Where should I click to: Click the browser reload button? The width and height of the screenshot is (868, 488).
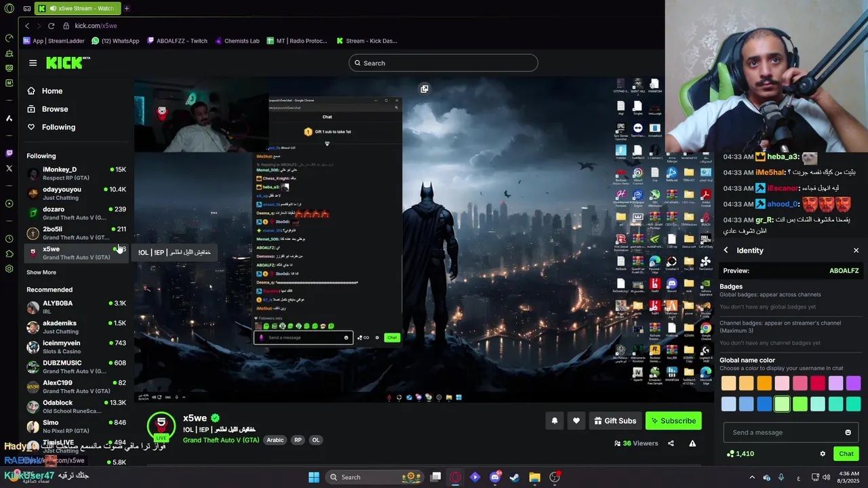click(x=51, y=26)
